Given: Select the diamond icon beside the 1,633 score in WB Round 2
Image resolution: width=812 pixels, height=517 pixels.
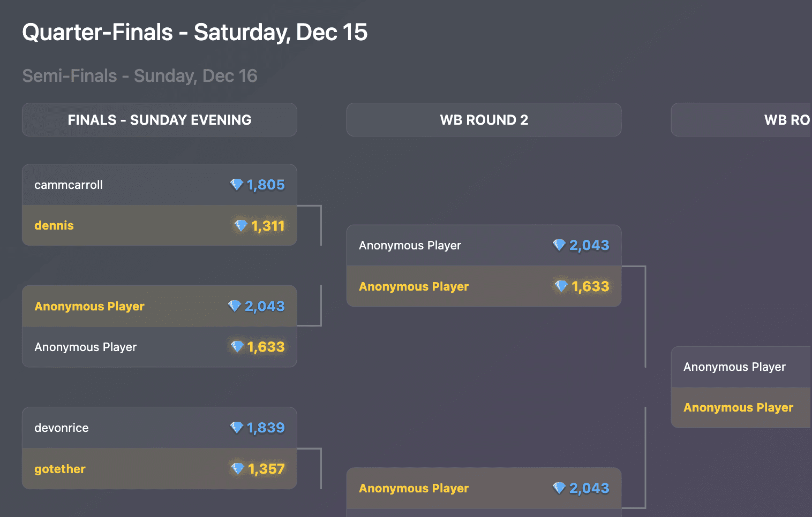Looking at the screenshot, I should pyautogui.click(x=562, y=286).
